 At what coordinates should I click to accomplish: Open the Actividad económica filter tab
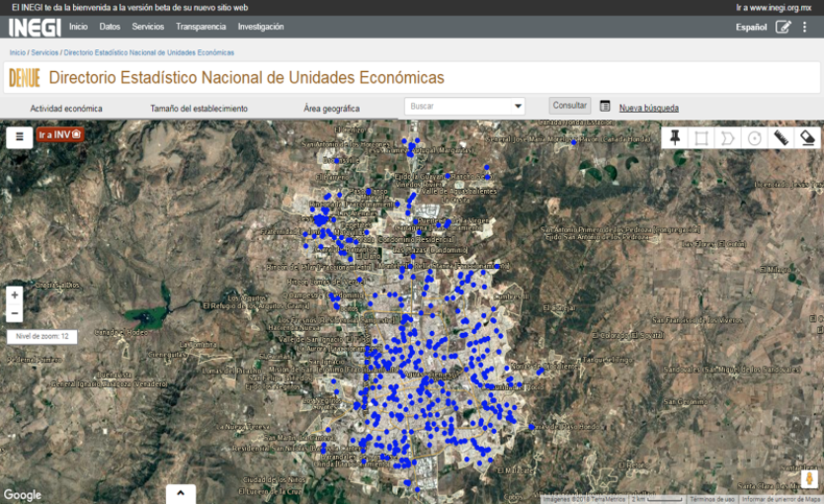66,109
